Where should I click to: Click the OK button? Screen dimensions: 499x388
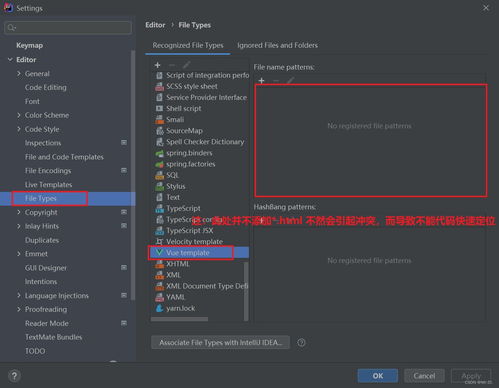pos(378,376)
